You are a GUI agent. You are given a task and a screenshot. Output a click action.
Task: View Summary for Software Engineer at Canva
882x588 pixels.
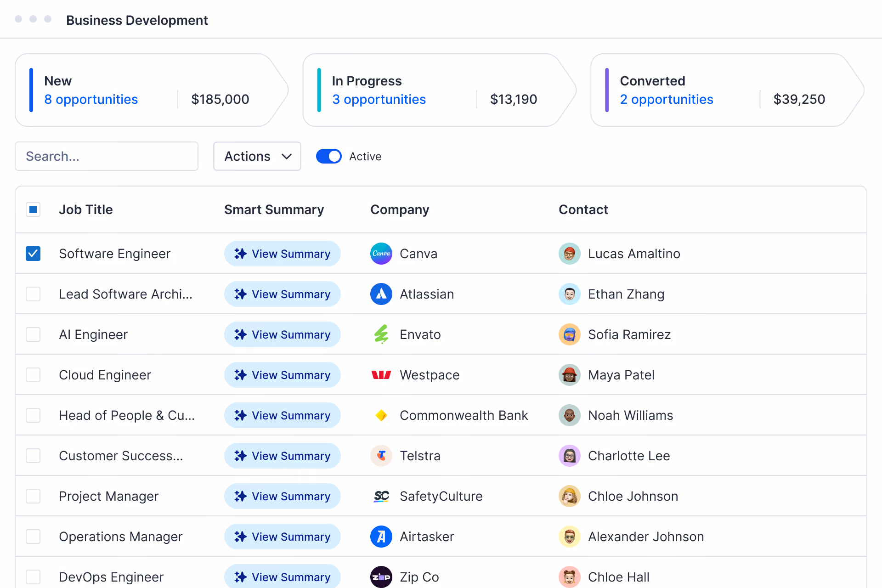[x=282, y=254]
